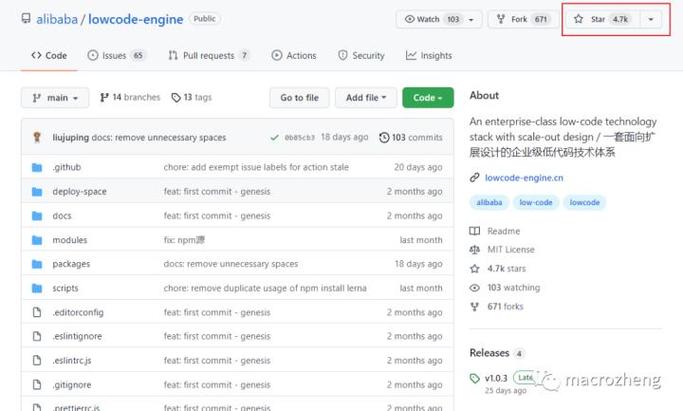Viewport: 683px width, 411px height.
Task: Click the lowcode topic tag
Action: click(585, 202)
